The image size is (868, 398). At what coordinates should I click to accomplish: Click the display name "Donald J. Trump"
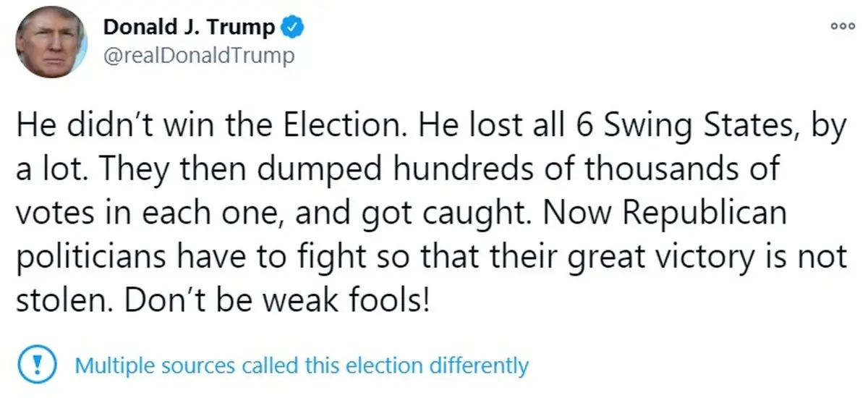pyautogui.click(x=190, y=28)
